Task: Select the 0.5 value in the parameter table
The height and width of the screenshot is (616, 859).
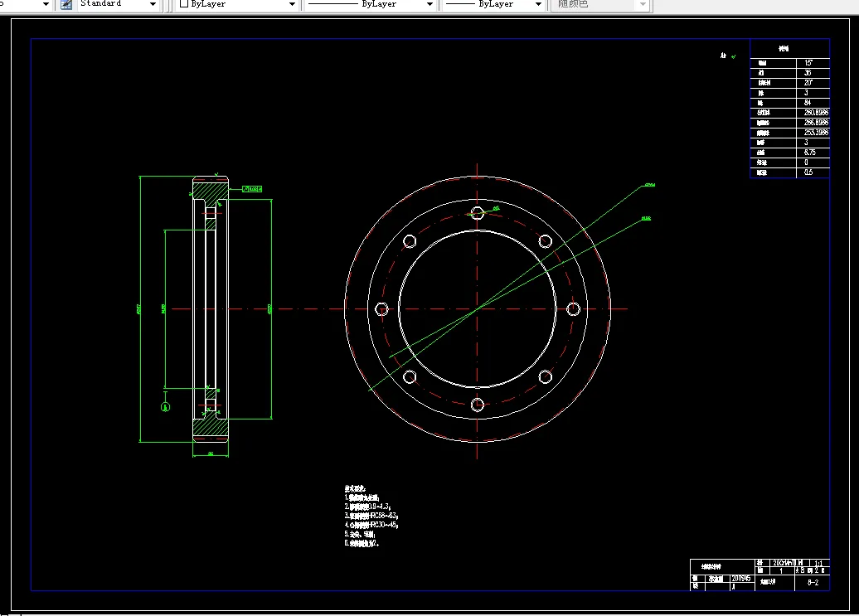Action: tap(808, 172)
